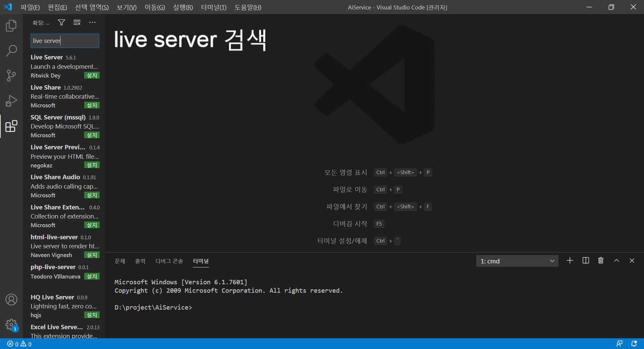Click the VS Code logo in title bar
This screenshot has height=349, width=644.
tap(8, 7)
